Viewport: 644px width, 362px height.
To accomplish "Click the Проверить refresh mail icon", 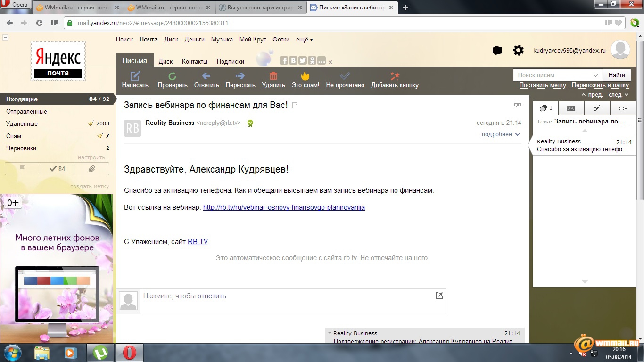I will (x=173, y=75).
